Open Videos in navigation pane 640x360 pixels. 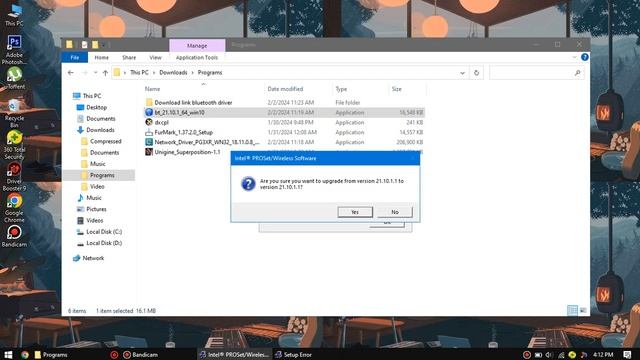94,220
